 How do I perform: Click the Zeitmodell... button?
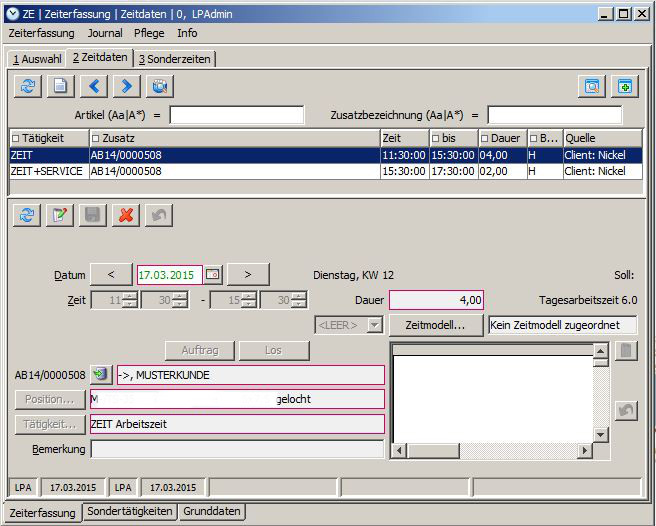(x=435, y=325)
